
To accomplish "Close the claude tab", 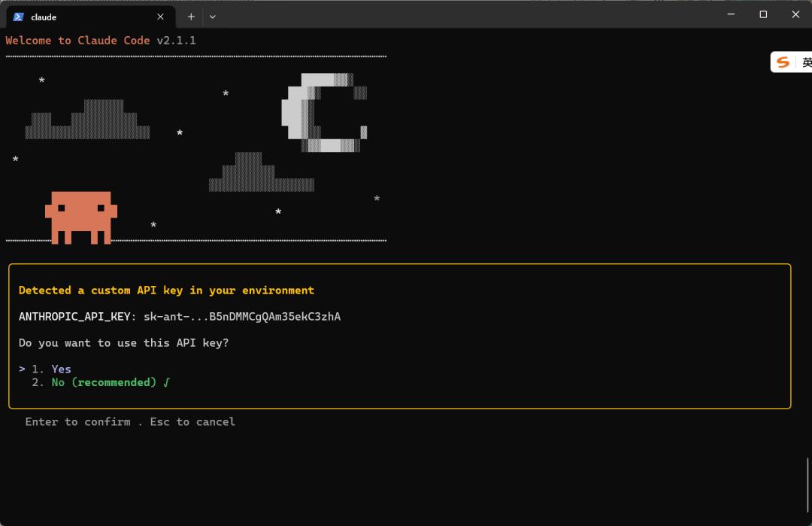I will [161, 17].
